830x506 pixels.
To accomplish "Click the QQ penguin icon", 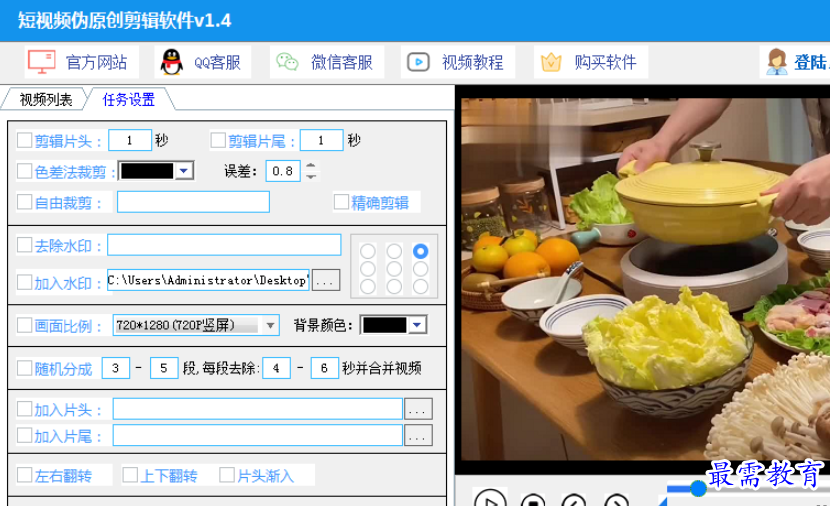I will click(172, 62).
